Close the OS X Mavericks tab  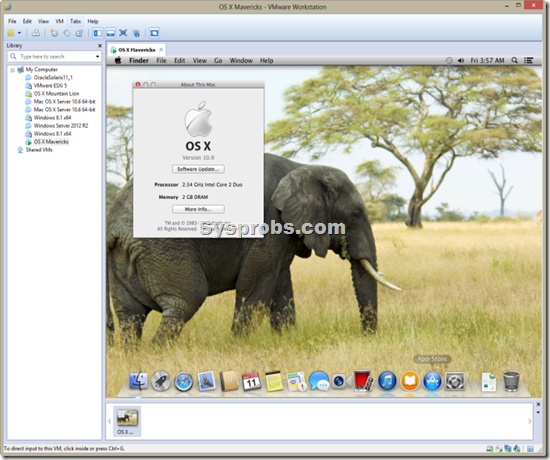pos(161,49)
